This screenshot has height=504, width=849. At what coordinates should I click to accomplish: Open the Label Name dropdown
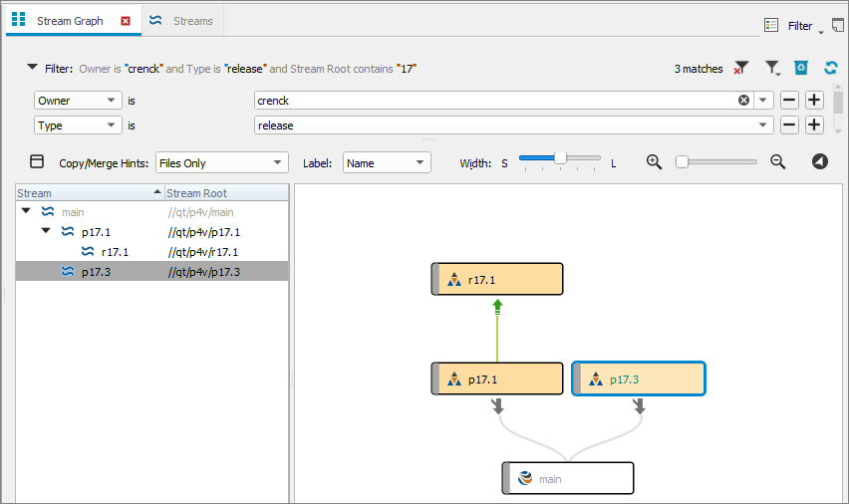[387, 162]
